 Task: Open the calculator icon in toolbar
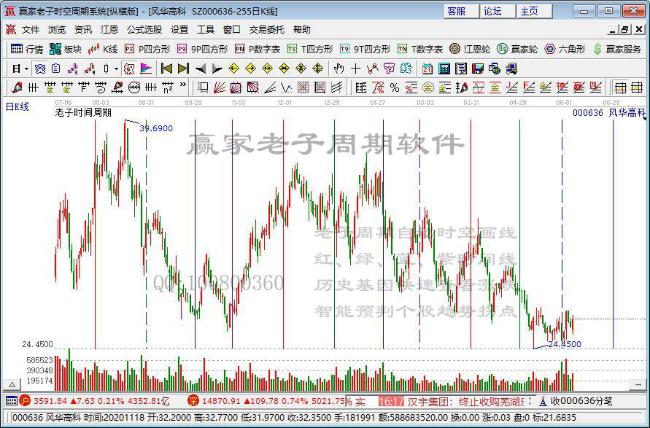click(x=444, y=69)
